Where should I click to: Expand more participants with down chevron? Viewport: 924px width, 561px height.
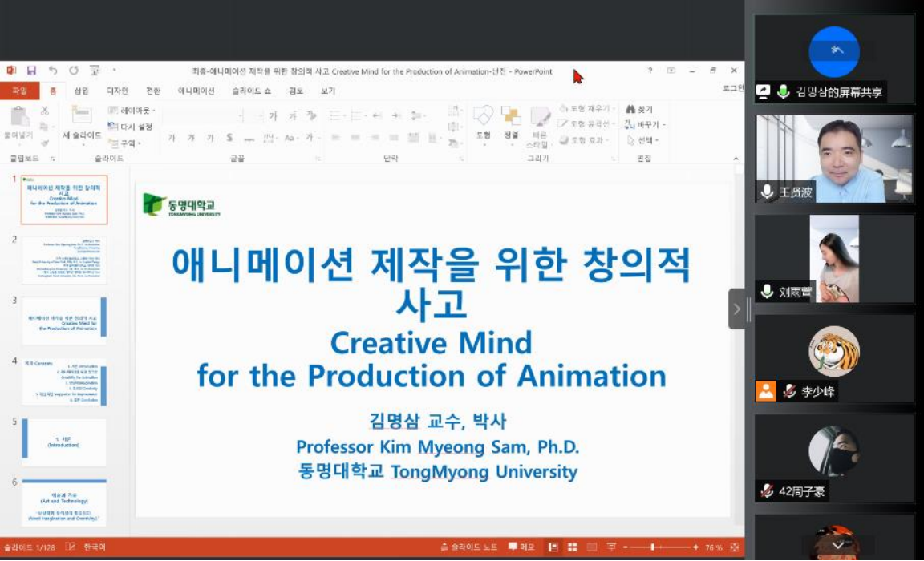tap(837, 545)
